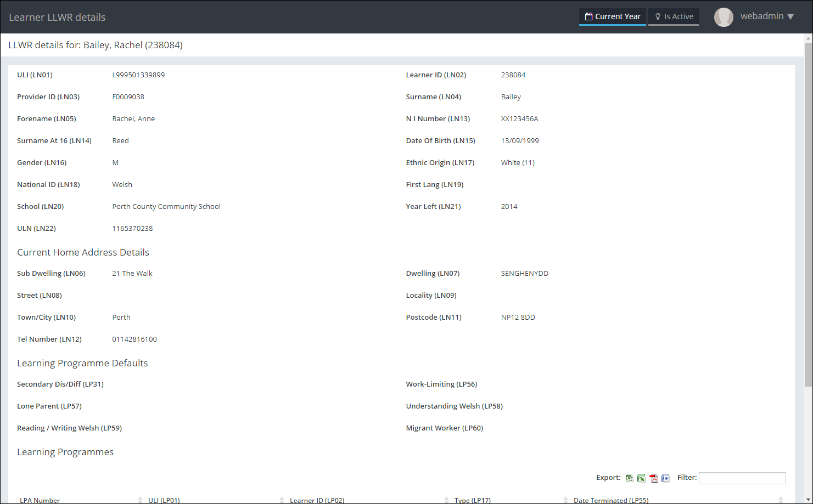
Task: Select the Year Left value 2014
Action: tap(509, 207)
